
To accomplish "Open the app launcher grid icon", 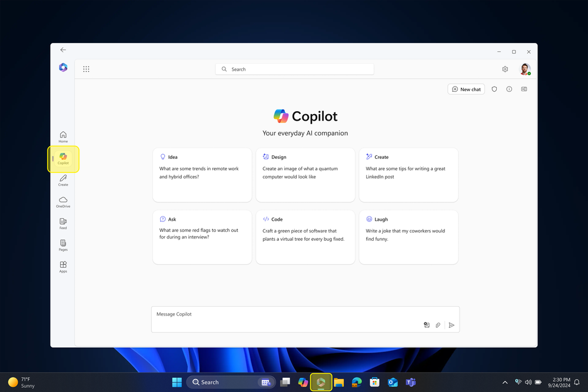I will (x=86, y=69).
